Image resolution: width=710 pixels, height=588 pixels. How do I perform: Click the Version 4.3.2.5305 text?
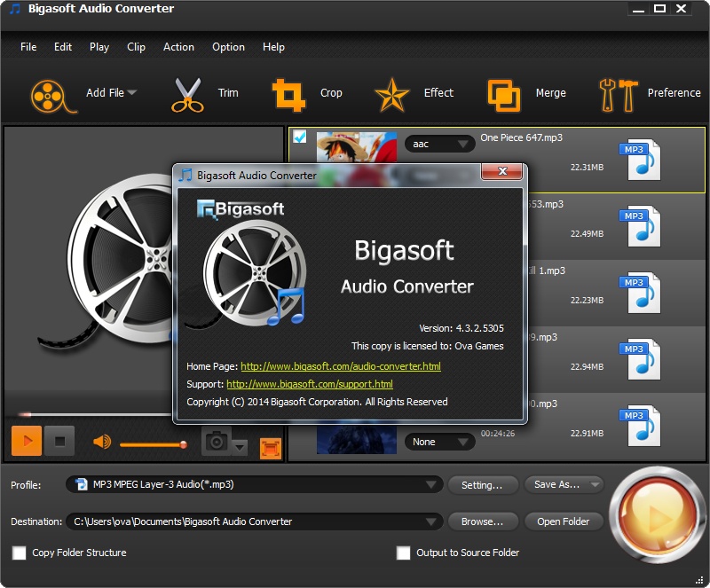(461, 328)
